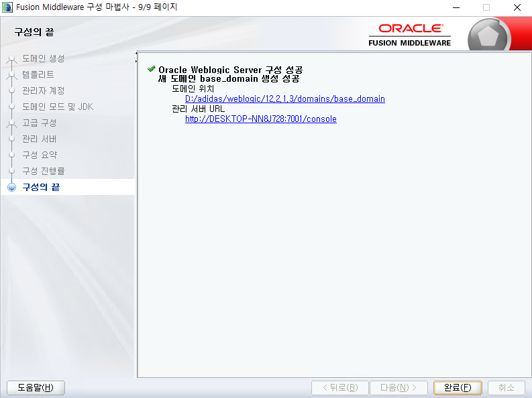Click the Oracle pentagon badge icon

[x=489, y=35]
